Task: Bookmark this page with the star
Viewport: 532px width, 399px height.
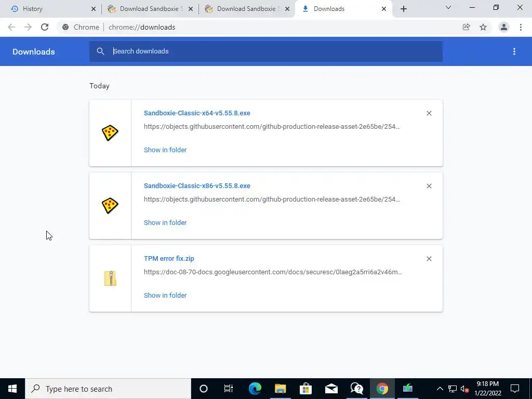Action: click(x=483, y=27)
